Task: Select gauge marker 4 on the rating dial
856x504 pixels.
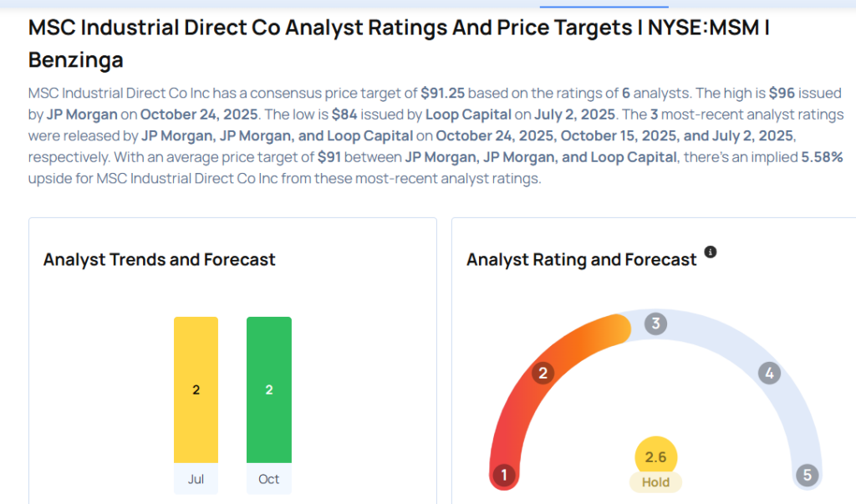Action: coord(769,373)
